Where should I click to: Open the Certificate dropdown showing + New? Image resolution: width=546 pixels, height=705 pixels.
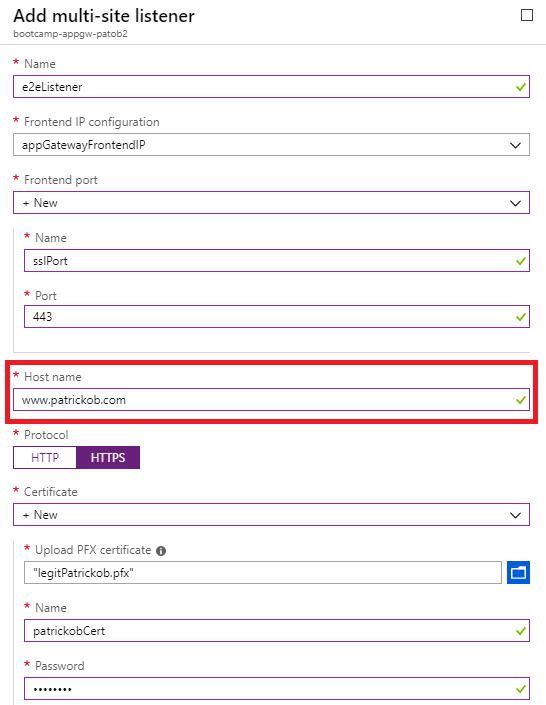tap(271, 515)
